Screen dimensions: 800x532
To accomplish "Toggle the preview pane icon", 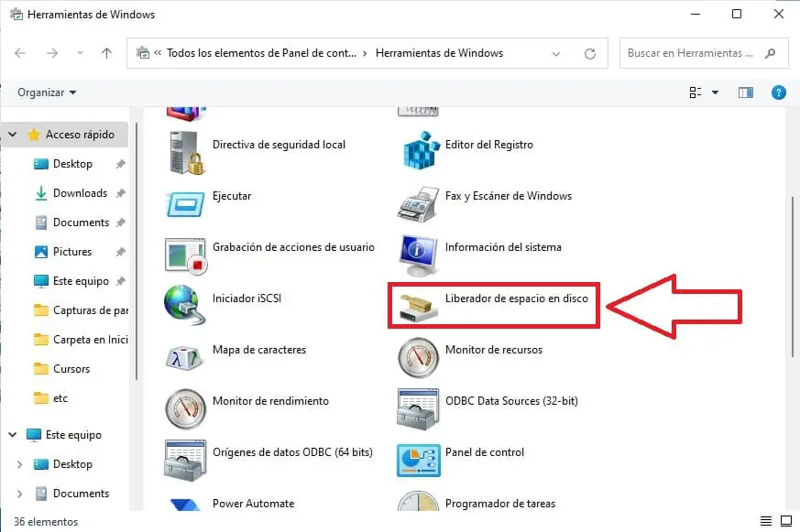I will (x=746, y=92).
